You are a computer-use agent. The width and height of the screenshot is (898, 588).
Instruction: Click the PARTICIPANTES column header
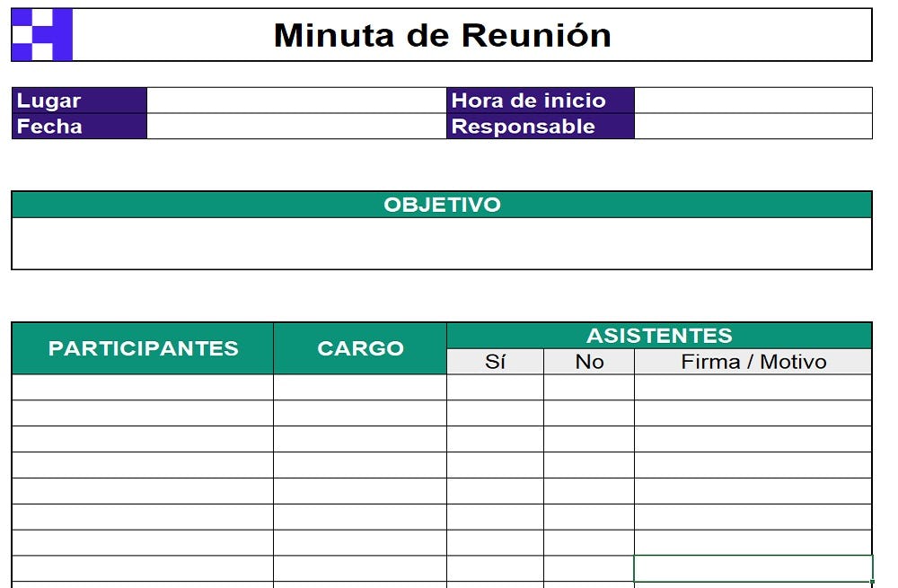(x=143, y=348)
